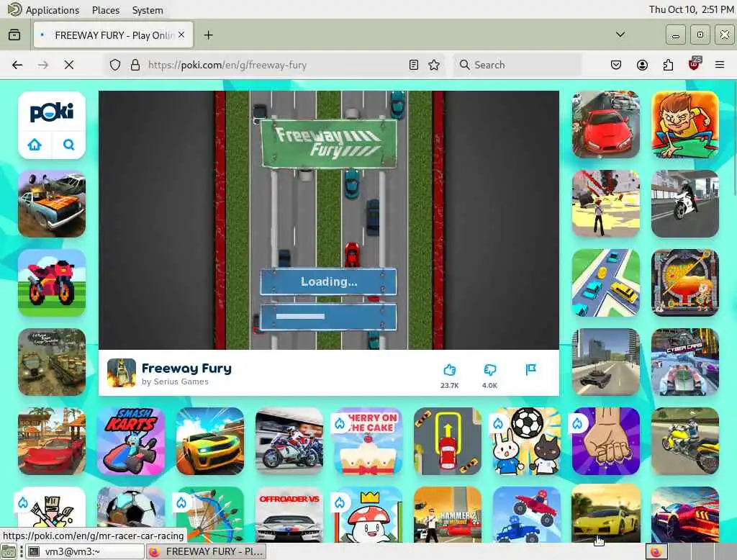Open the purple fist game thumbnail
737x560 pixels.
tap(606, 441)
